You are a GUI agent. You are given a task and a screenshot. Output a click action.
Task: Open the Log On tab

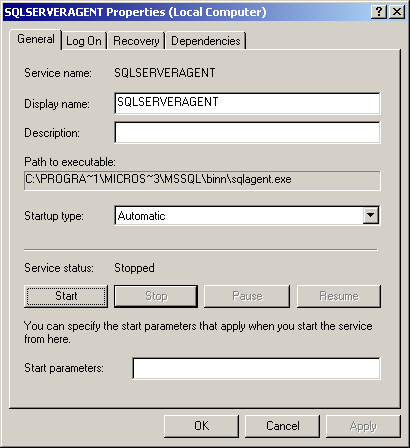pyautogui.click(x=84, y=41)
